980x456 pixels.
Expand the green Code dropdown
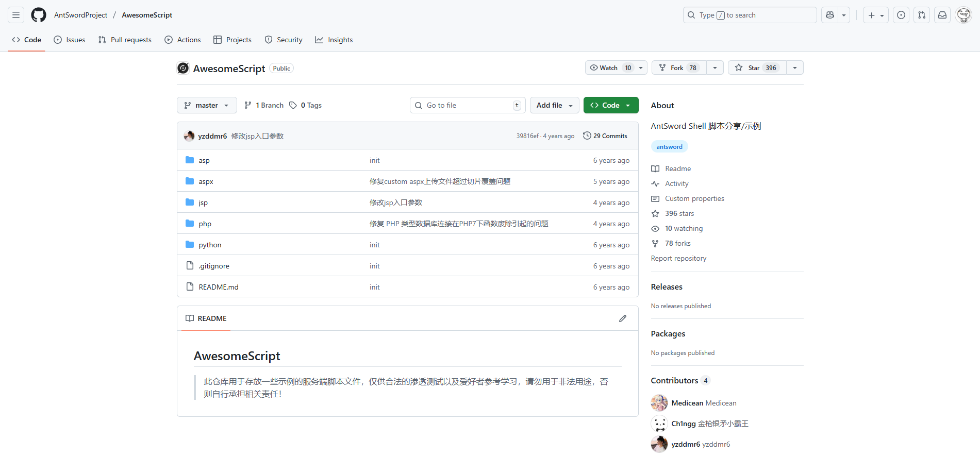(x=611, y=105)
